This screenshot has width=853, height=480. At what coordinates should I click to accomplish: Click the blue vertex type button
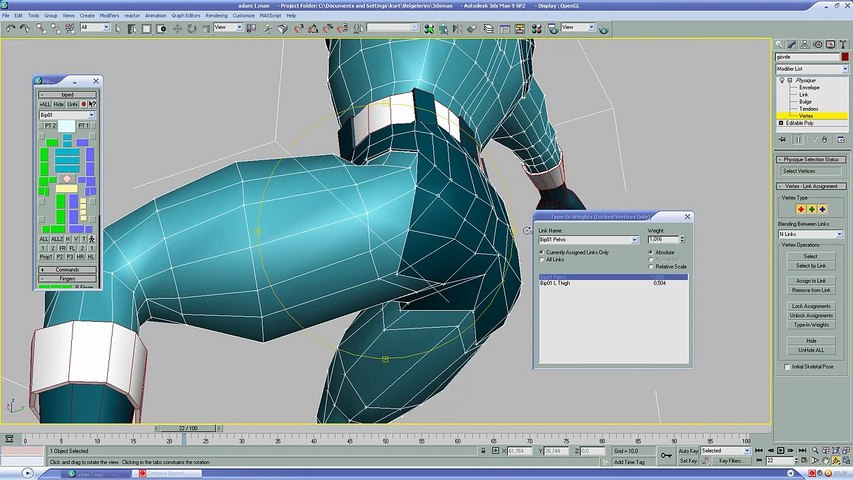pos(822,209)
